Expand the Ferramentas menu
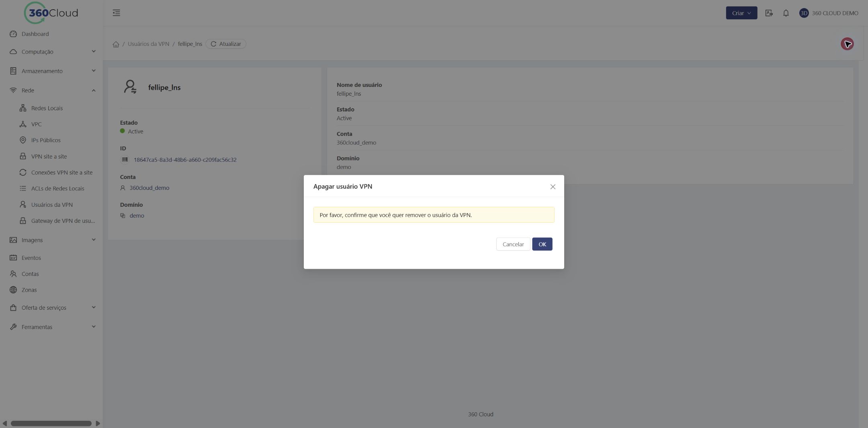This screenshot has height=428, width=868. pos(51,327)
